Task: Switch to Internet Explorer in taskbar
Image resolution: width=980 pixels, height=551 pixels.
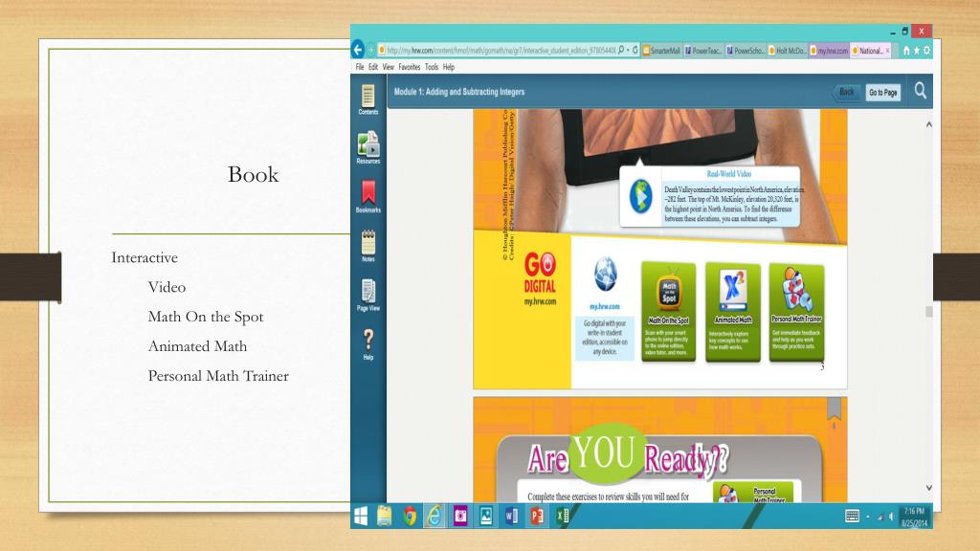Action: click(x=434, y=516)
